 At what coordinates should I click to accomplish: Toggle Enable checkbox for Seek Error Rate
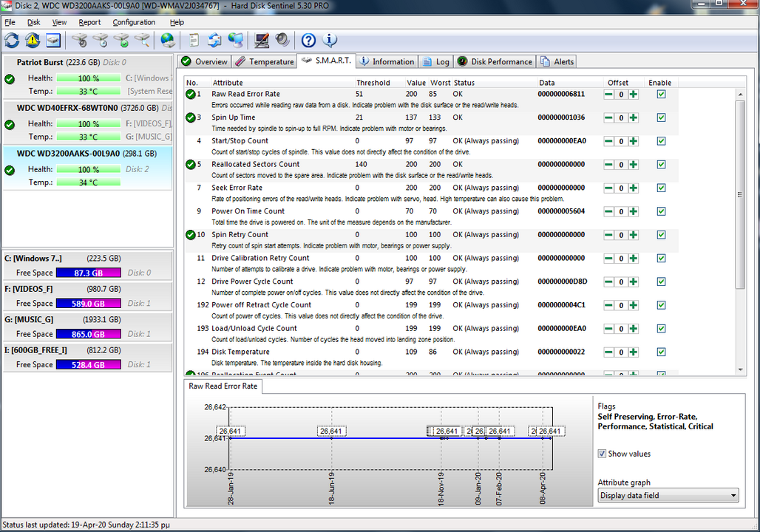pos(661,188)
